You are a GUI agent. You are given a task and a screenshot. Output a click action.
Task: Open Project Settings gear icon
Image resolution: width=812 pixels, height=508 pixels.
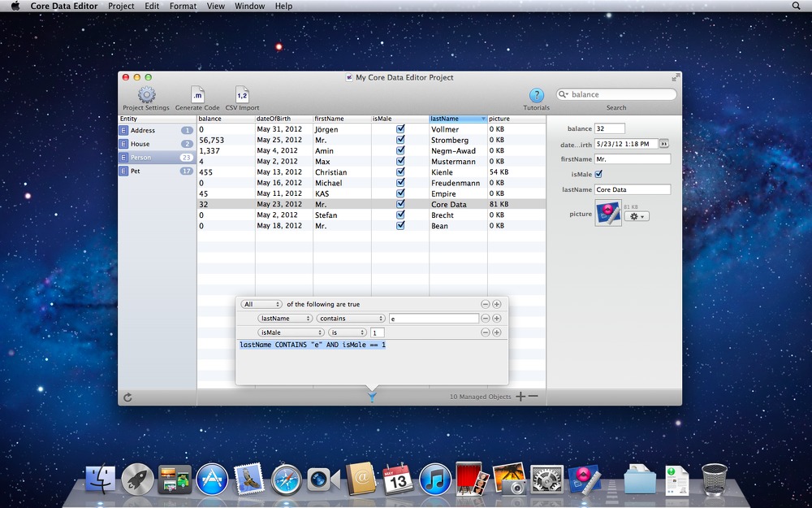pyautogui.click(x=146, y=95)
